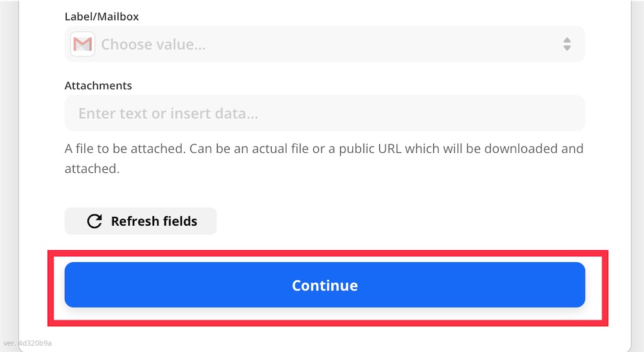Click the 'Attachments' field label
This screenshot has width=644, height=352.
[x=98, y=85]
